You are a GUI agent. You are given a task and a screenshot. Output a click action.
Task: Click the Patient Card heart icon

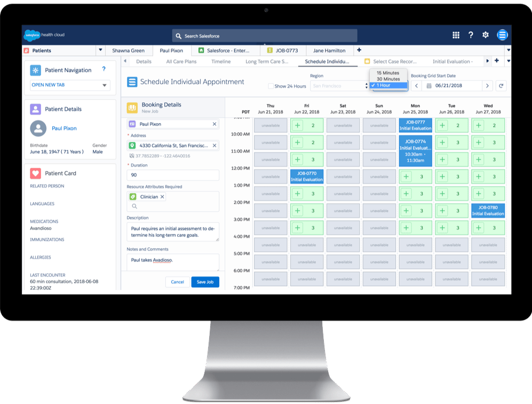tap(35, 173)
